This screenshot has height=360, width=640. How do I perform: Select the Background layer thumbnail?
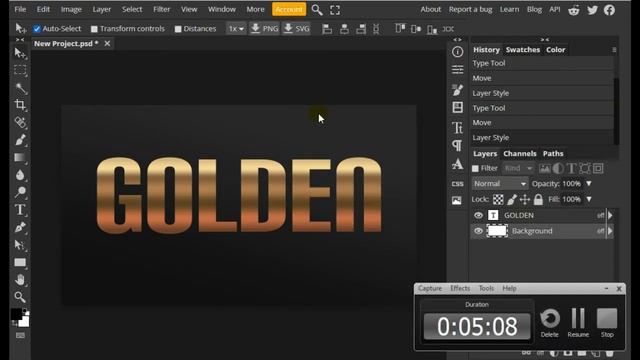pos(497,231)
